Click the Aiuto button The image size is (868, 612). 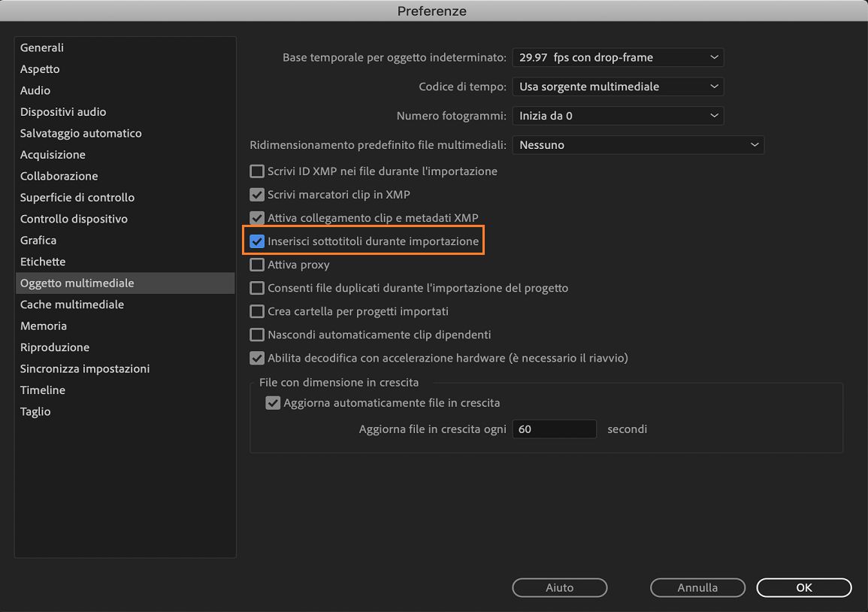point(560,588)
